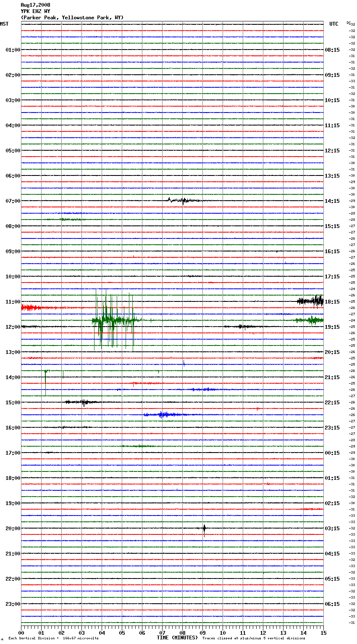Image resolution: width=357 pixels, height=644 pixels.
Task: Select the '15:00' MST time label
Action: [13, 403]
